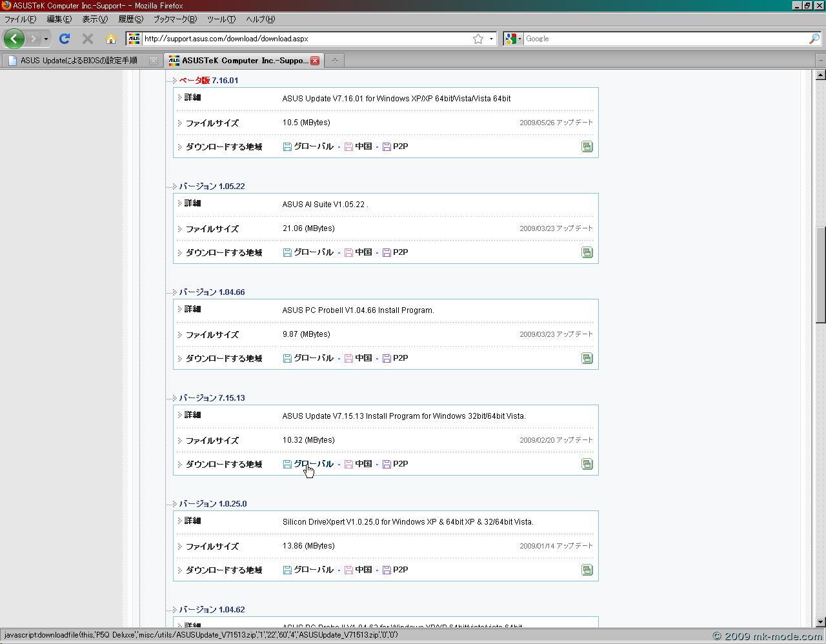Click the Firefox back navigation button
Screen dimensions: 826x644
click(14, 39)
